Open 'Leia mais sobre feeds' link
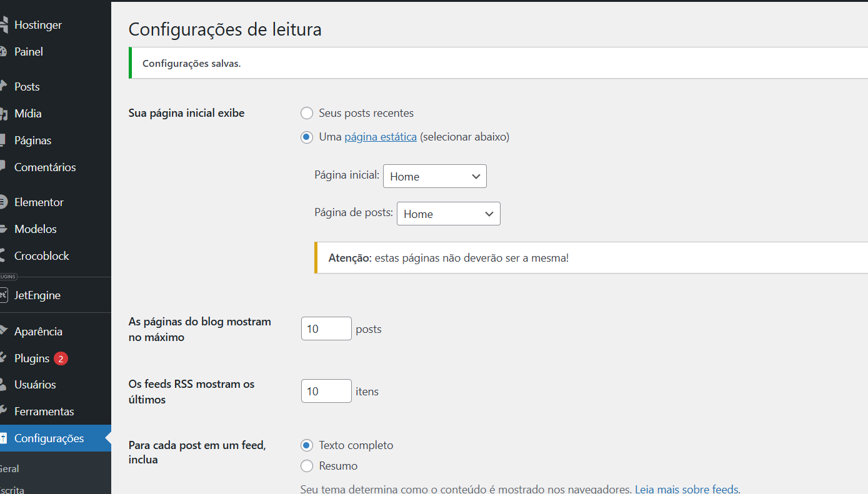 687,489
